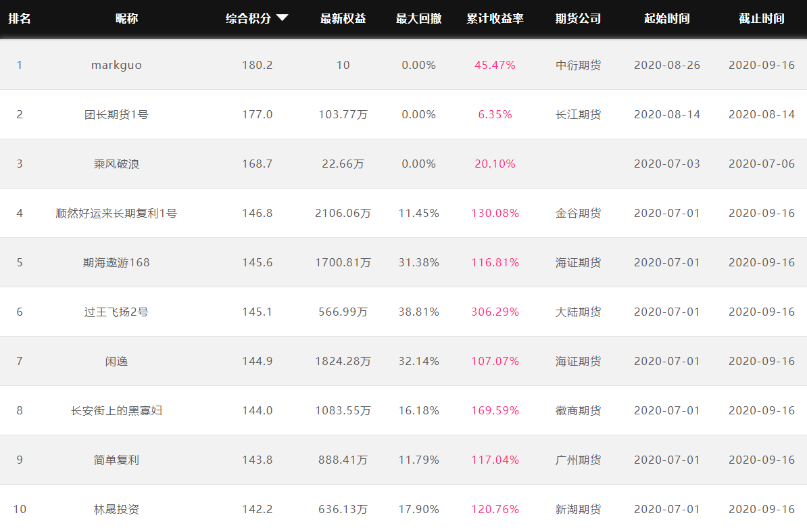The height and width of the screenshot is (532, 807).
Task: Click the 6.35% return value
Action: 495,115
